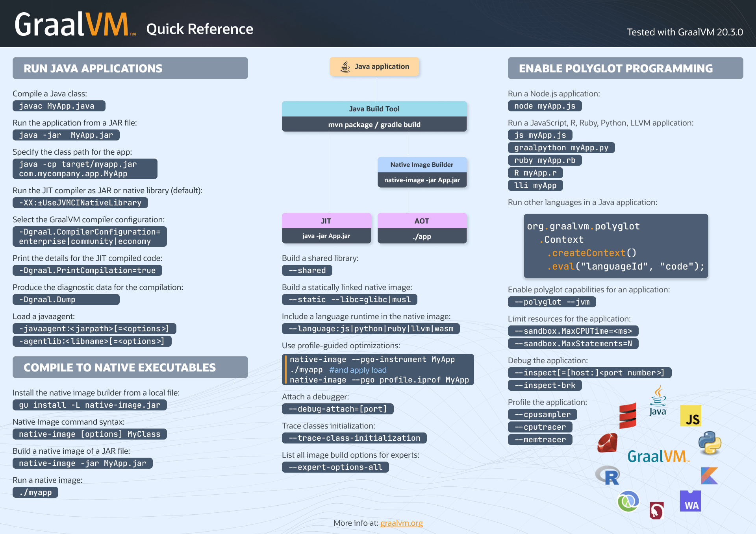This screenshot has height=534, width=756.
Task: Click '-Dgraal.PrintCompilation=true' option
Action: 87,270
